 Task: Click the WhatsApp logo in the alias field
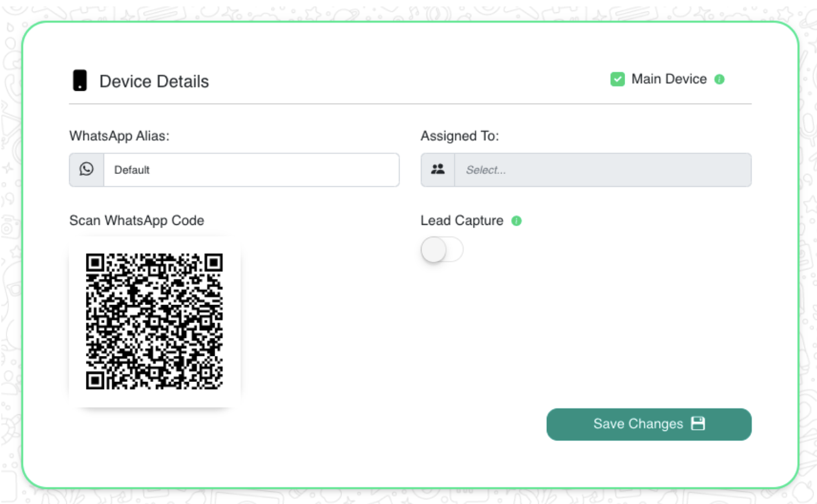point(87,169)
